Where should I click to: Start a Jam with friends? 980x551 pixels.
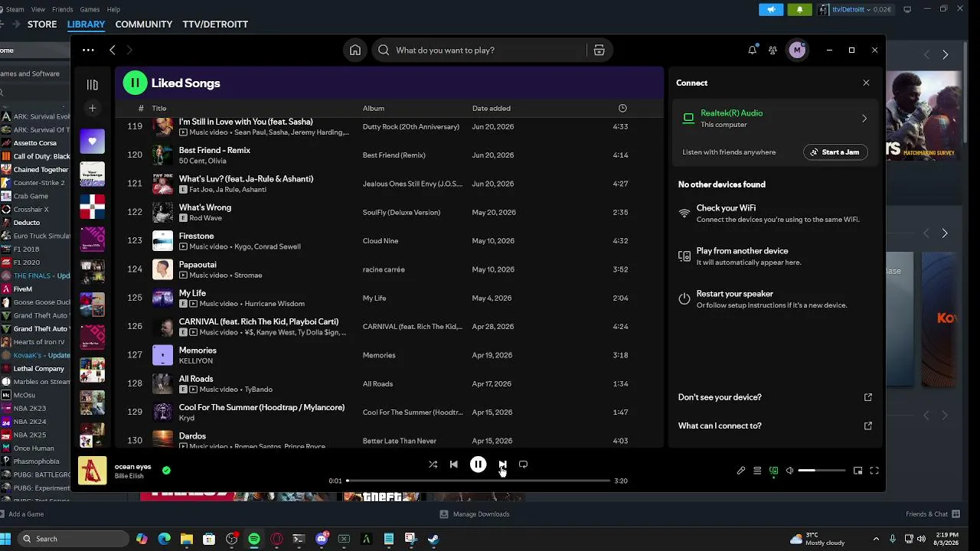[x=835, y=152]
